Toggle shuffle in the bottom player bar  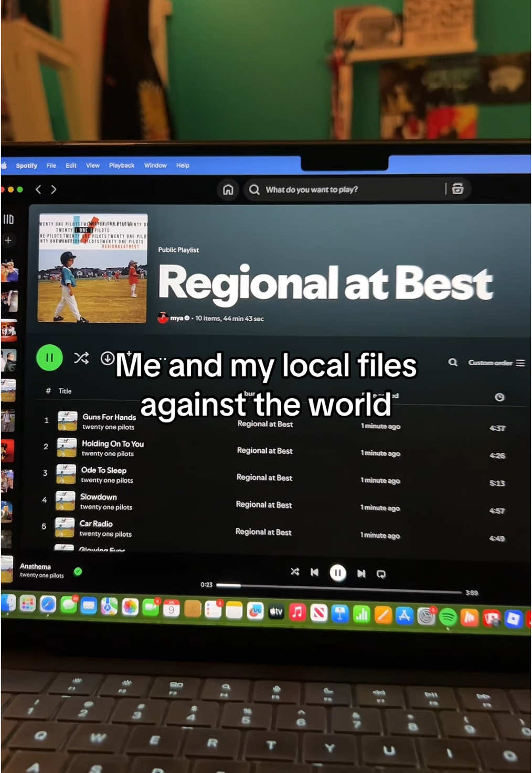[295, 571]
